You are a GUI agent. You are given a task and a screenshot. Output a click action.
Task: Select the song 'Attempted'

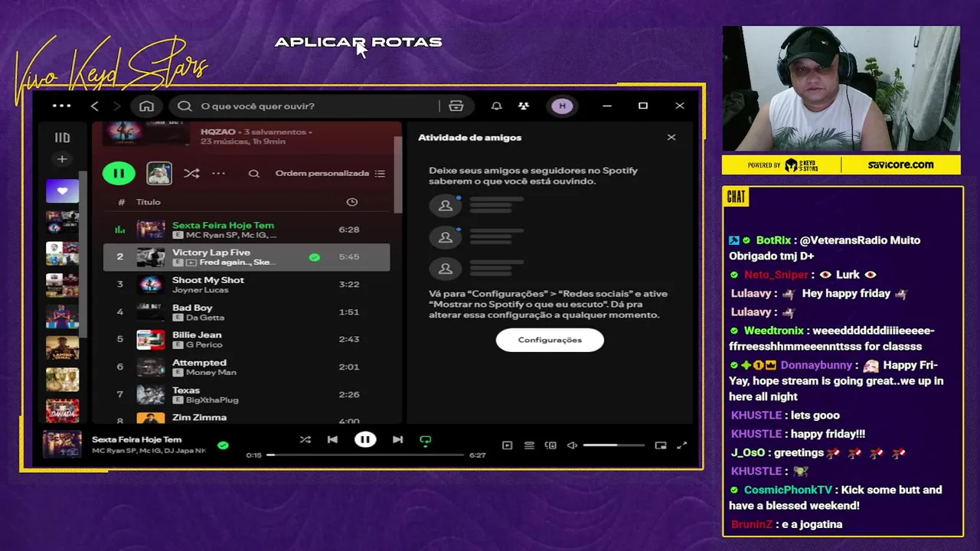246,367
